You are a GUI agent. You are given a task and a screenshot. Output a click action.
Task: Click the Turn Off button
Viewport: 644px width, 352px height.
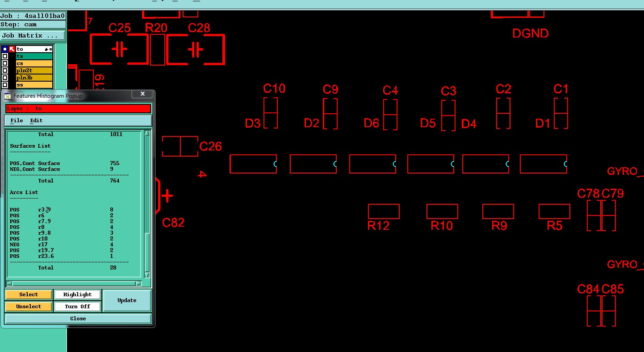[x=77, y=306]
